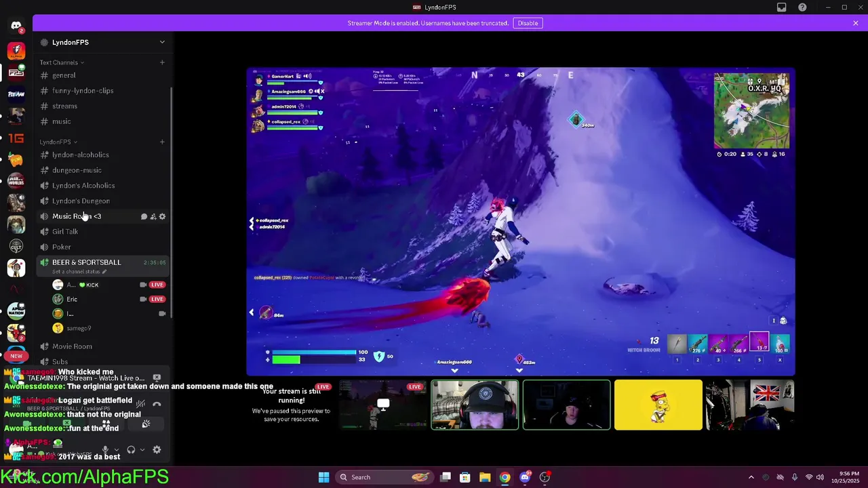The width and height of the screenshot is (868, 488).
Task: Toggle camera in voice panel
Action: pos(26,424)
